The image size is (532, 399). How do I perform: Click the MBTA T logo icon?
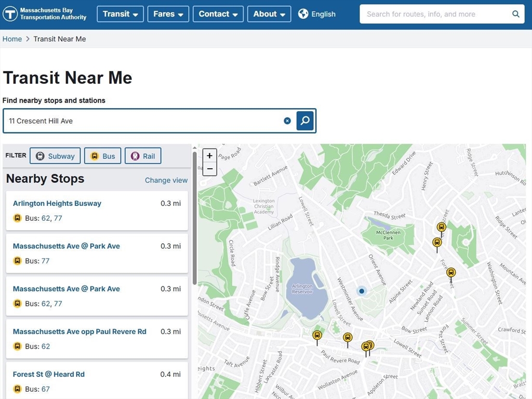pos(10,14)
